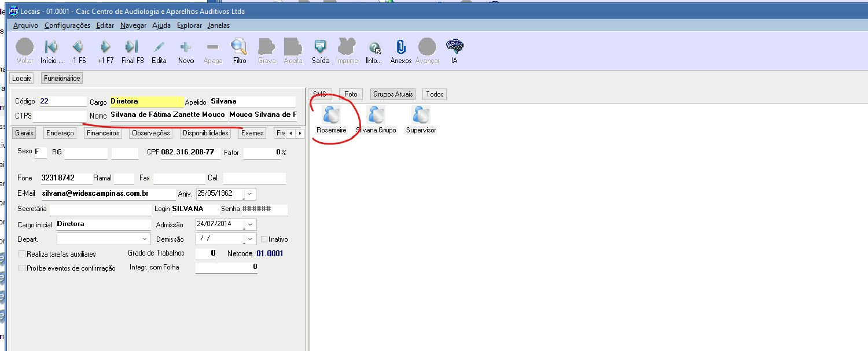Switch to the Financeiros tab
This screenshot has width=868, height=351.
coord(103,133)
